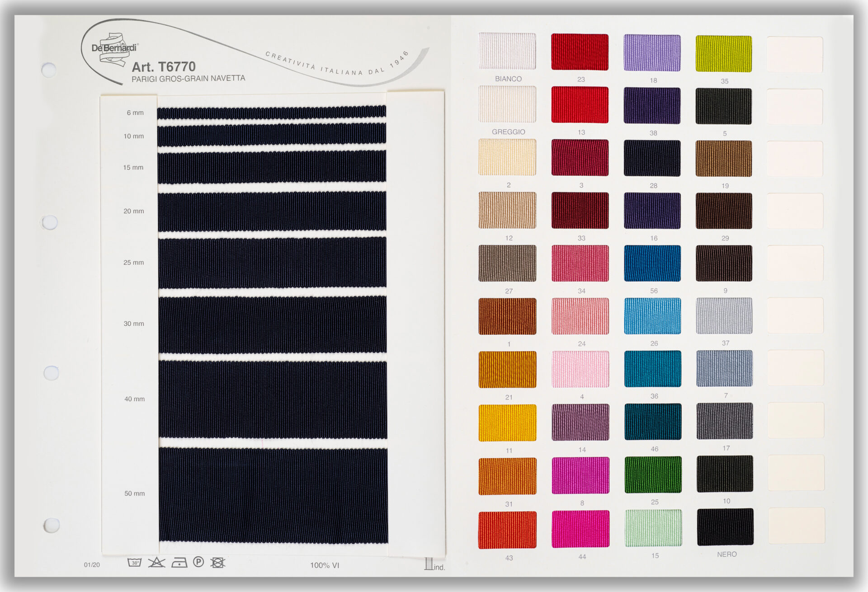Select the tan brown swatch numbered 19
The width and height of the screenshot is (868, 592).
(724, 159)
